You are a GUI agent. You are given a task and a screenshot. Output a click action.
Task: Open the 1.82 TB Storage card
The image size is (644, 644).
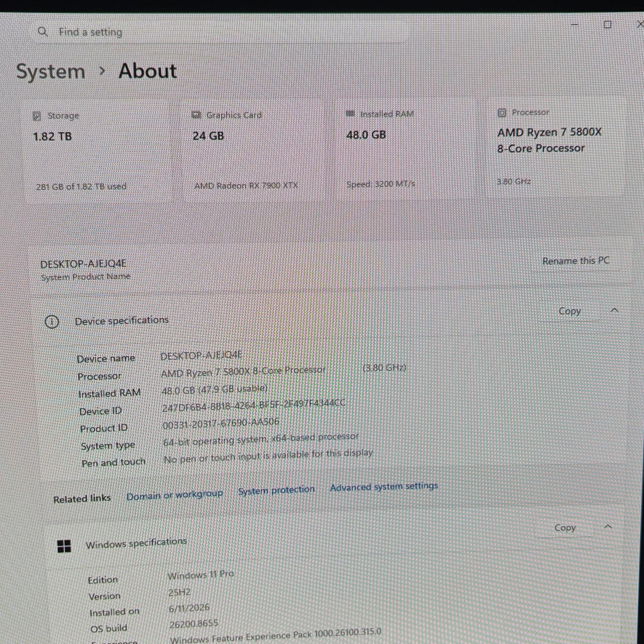point(99,151)
